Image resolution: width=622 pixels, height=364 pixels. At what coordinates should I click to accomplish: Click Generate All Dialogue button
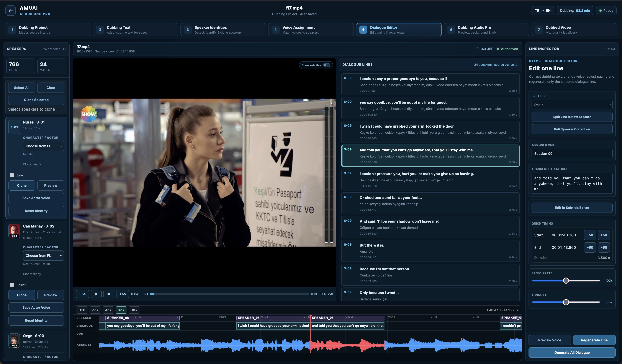point(572,353)
